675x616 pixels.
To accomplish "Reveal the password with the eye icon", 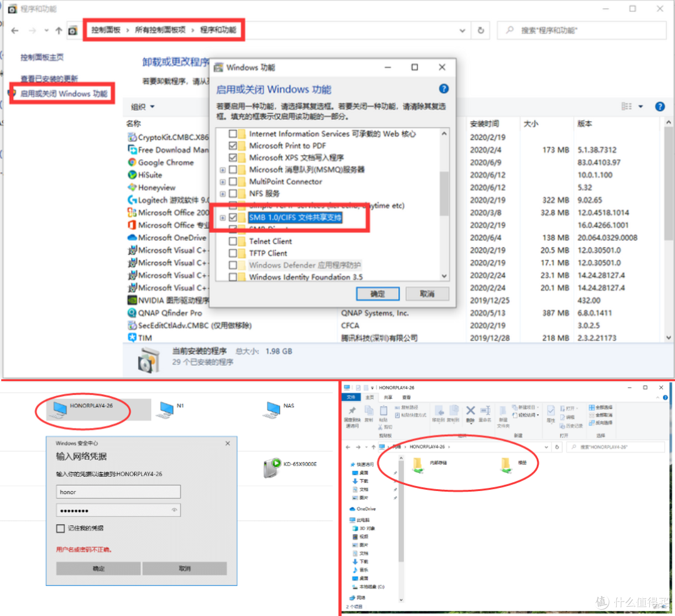I will [174, 510].
